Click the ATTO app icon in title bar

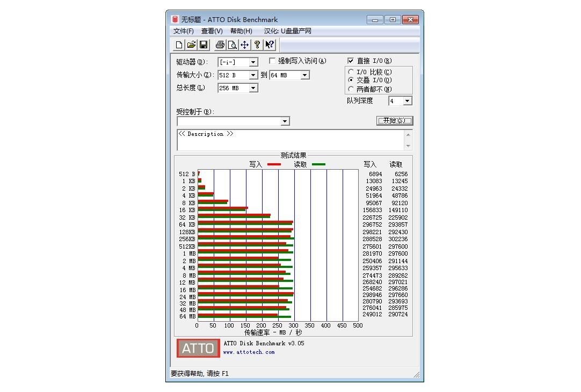175,19
